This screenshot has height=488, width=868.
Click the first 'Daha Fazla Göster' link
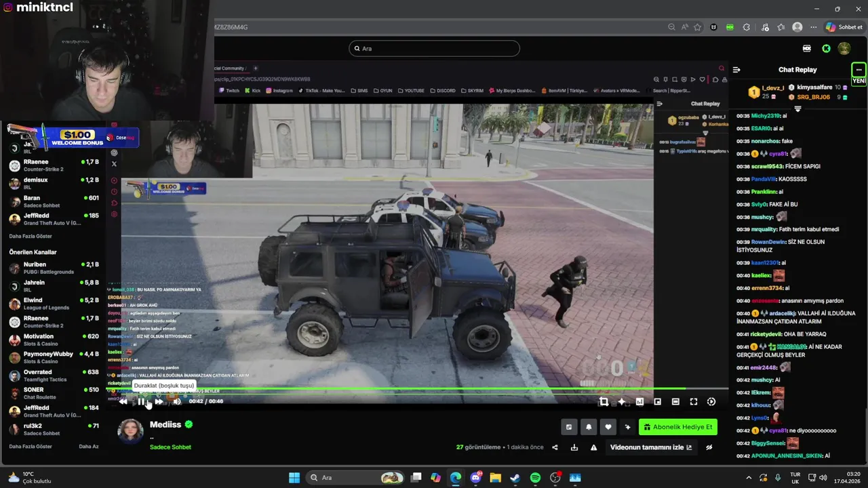(x=31, y=237)
